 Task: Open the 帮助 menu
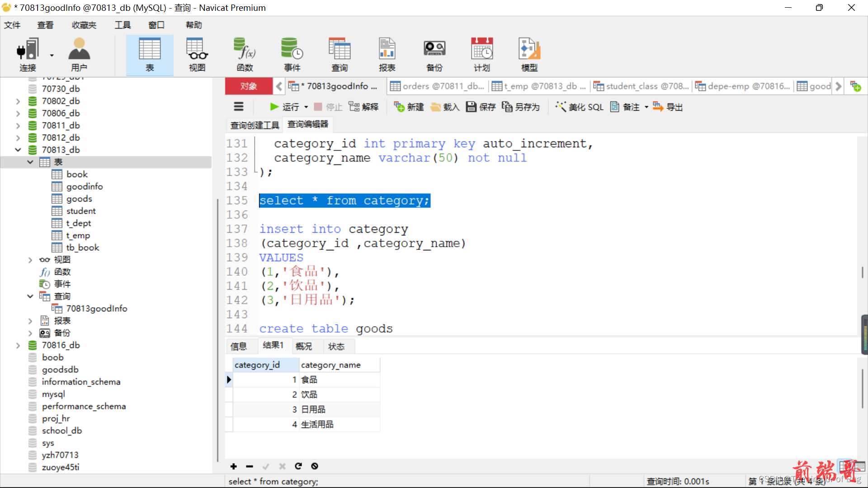pyautogui.click(x=194, y=25)
